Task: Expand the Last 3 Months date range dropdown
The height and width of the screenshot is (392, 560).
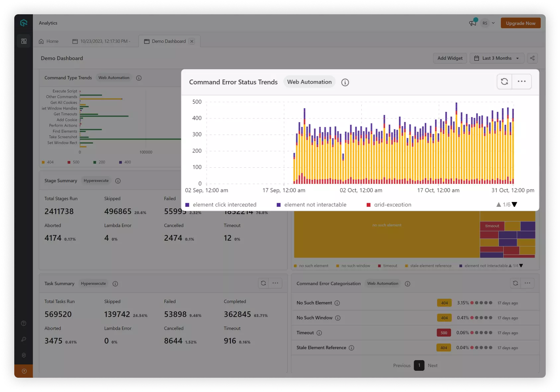Action: pos(497,58)
